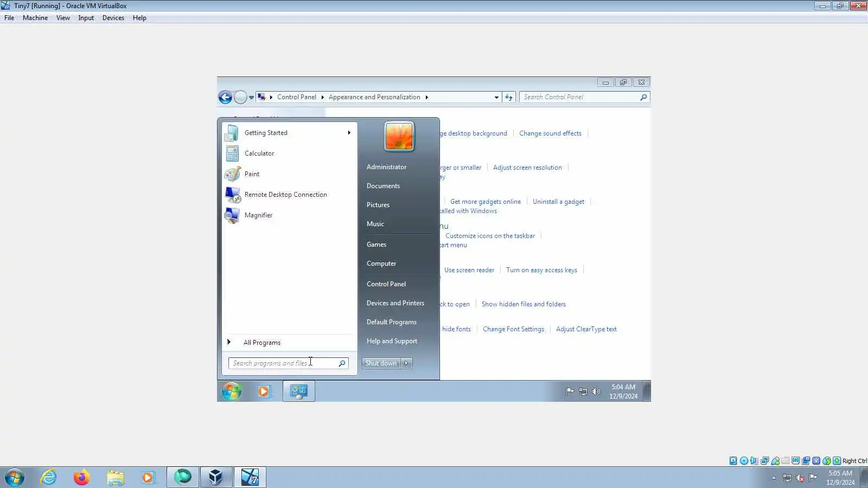Open the address bar history dropdown arrow

click(496, 98)
